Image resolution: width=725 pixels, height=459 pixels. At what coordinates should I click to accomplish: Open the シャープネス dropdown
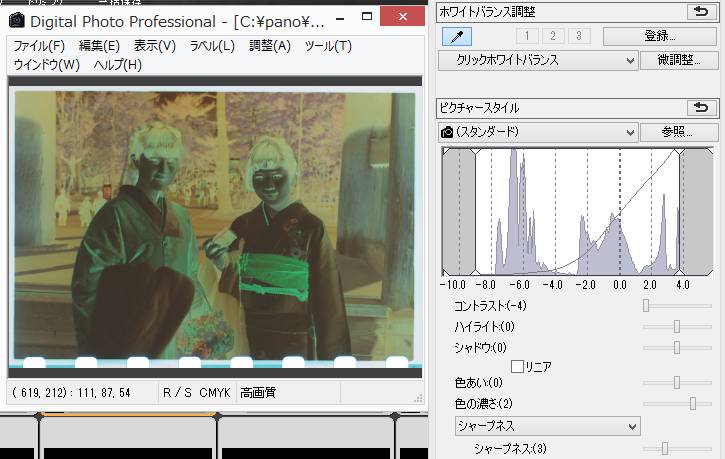(547, 426)
